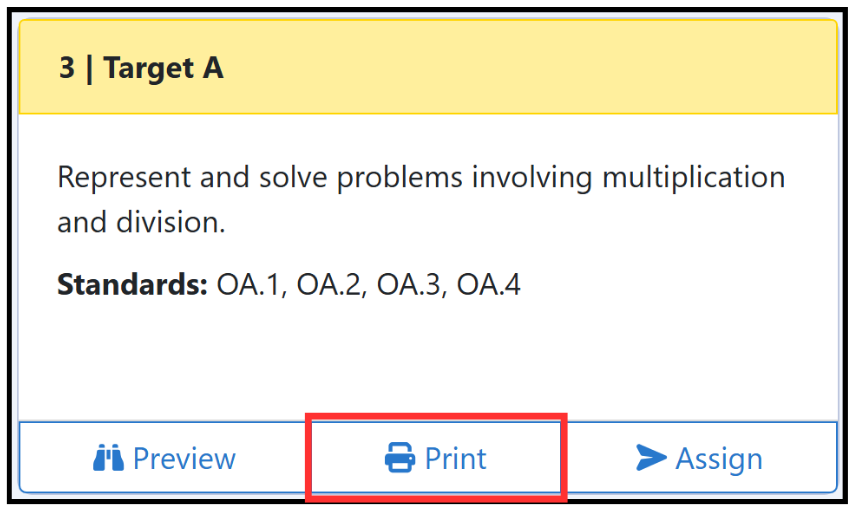Click the printer icon

(400, 457)
